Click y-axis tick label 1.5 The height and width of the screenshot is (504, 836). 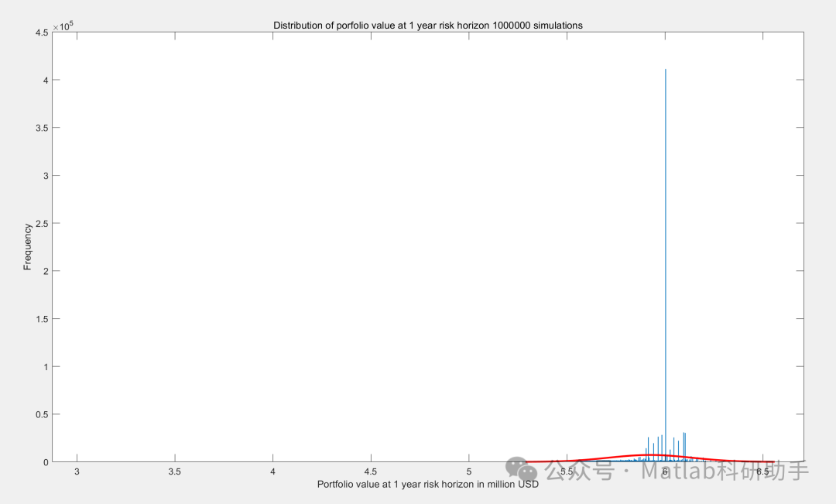[x=42, y=319]
